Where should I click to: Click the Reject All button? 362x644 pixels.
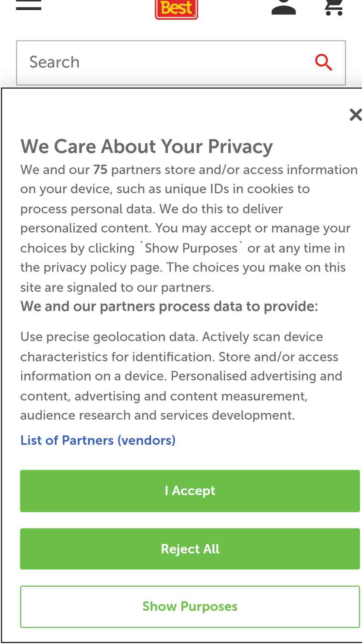(190, 549)
